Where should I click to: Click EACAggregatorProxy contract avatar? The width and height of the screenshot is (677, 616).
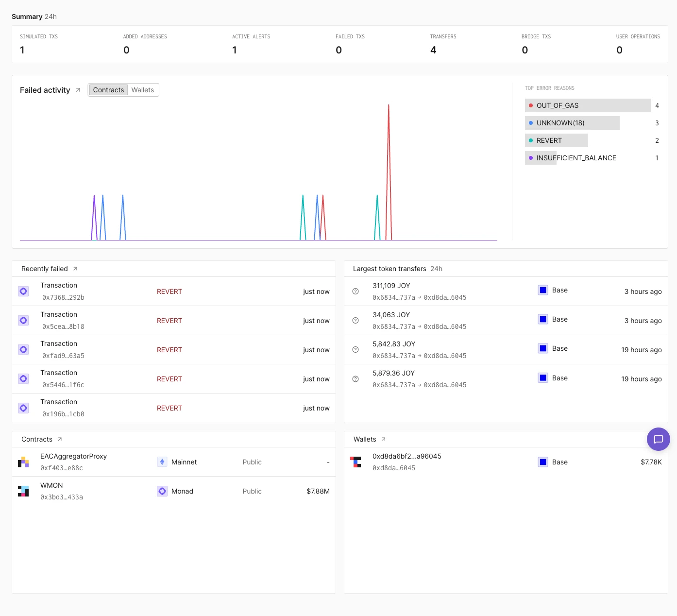23,462
